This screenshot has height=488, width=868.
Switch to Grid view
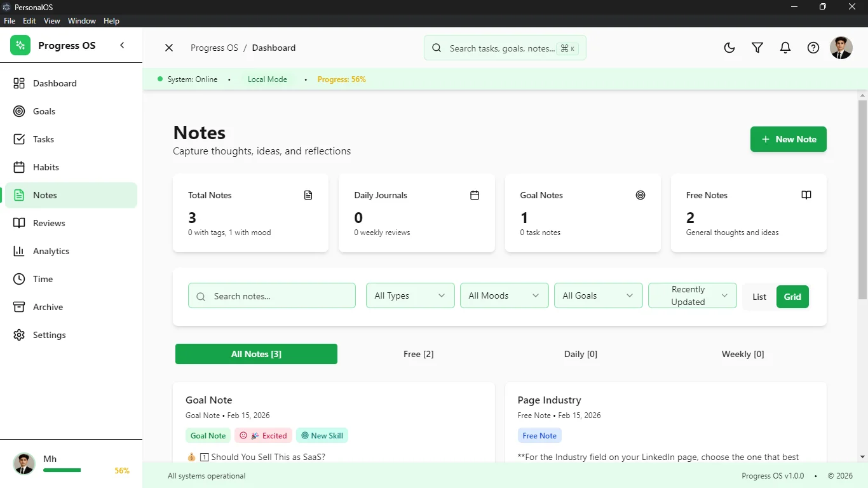792,297
